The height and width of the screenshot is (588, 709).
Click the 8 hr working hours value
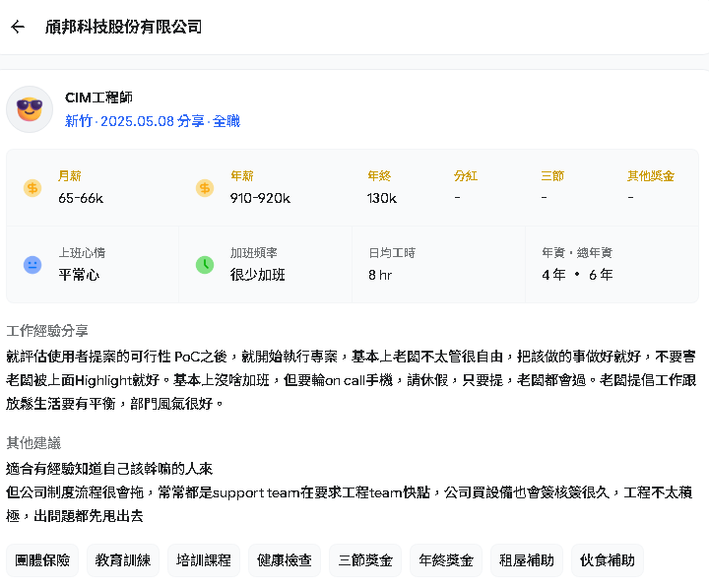coord(380,275)
